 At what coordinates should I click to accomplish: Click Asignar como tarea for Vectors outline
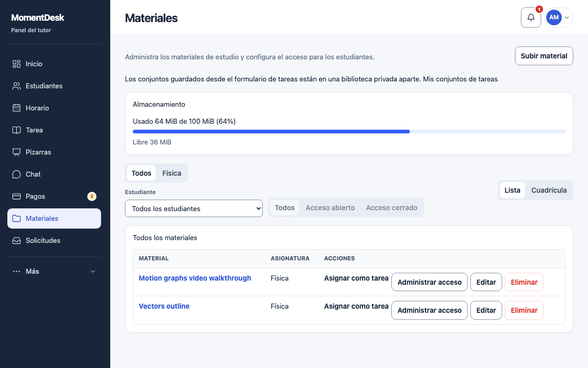pos(356,306)
